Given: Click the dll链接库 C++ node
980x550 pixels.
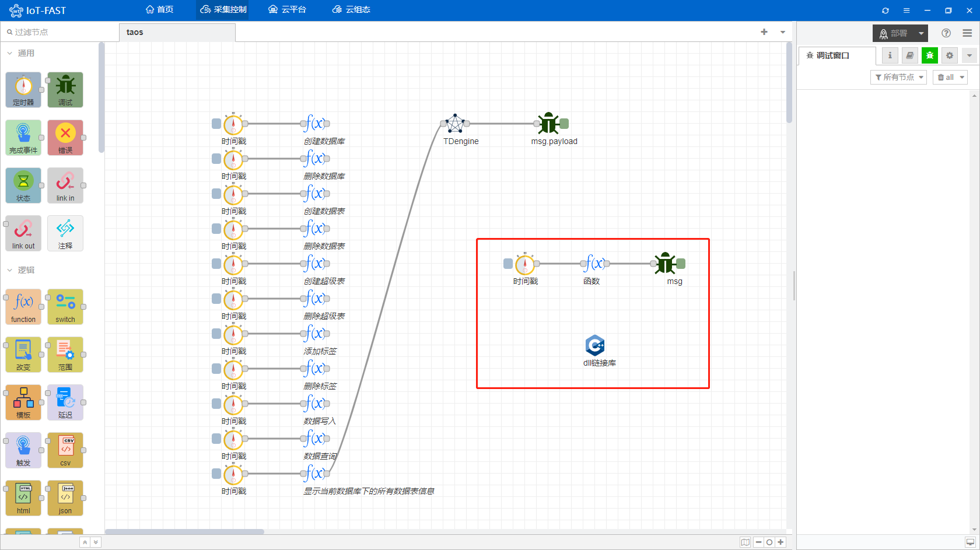Looking at the screenshot, I should 595,345.
